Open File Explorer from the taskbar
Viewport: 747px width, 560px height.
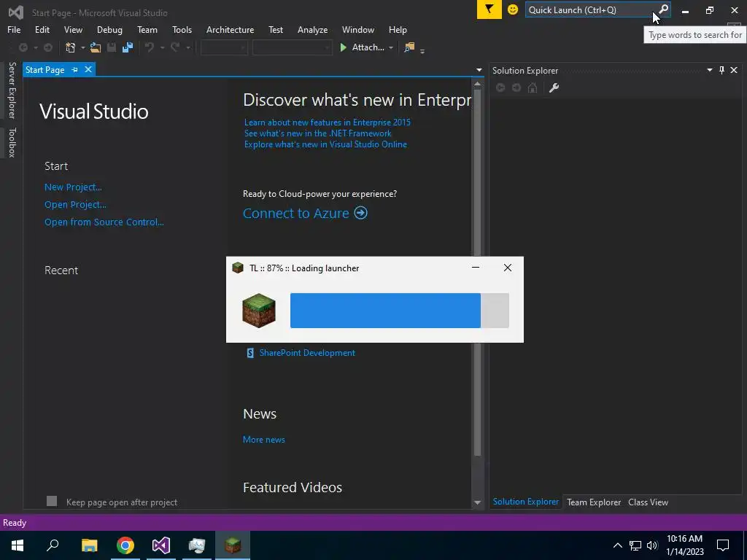click(90, 545)
